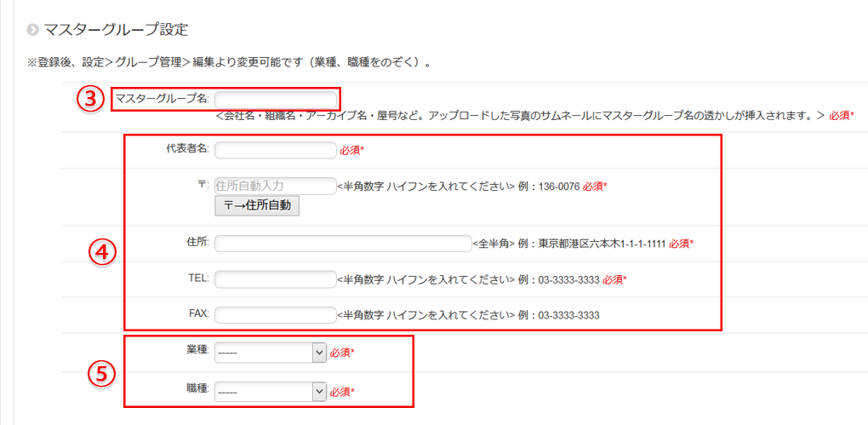Click the circled number 3 marker
Screen dimensions: 868x425
coord(90,99)
